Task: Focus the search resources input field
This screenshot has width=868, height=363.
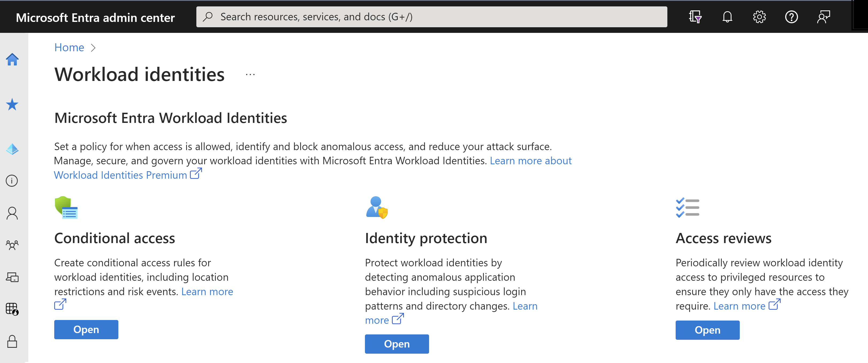Action: point(432,17)
